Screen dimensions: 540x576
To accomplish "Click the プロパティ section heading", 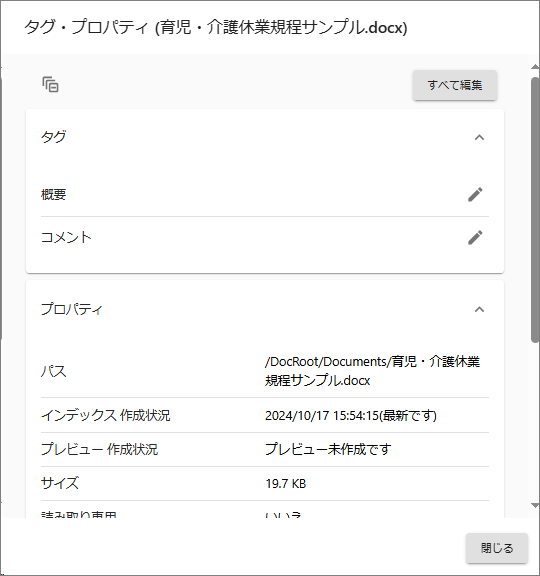I will point(71,309).
